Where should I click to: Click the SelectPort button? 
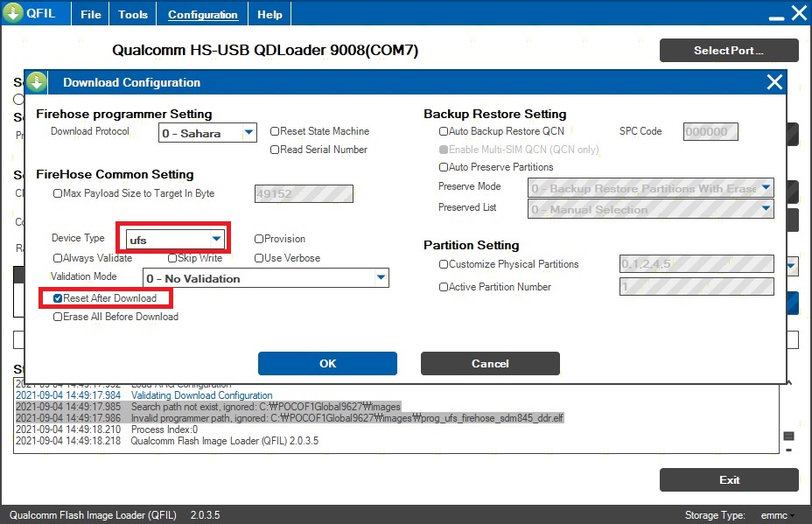[x=729, y=50]
